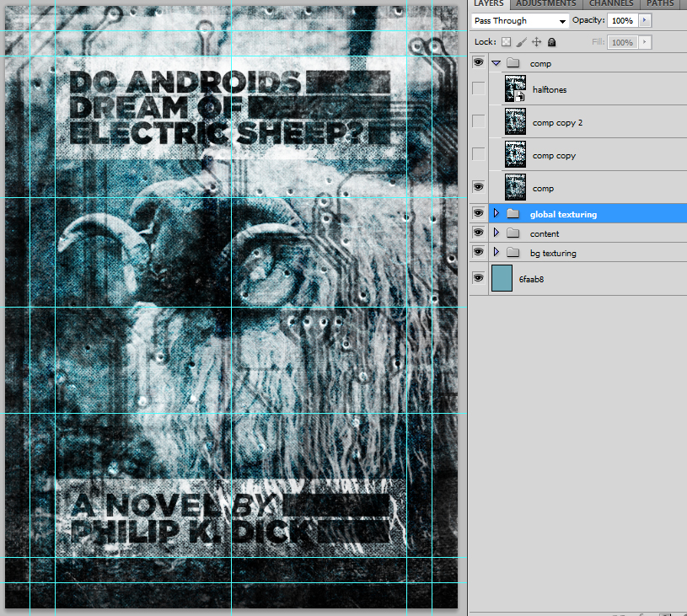The width and height of the screenshot is (687, 616).
Task: Show the halftones layer
Action: point(479,89)
